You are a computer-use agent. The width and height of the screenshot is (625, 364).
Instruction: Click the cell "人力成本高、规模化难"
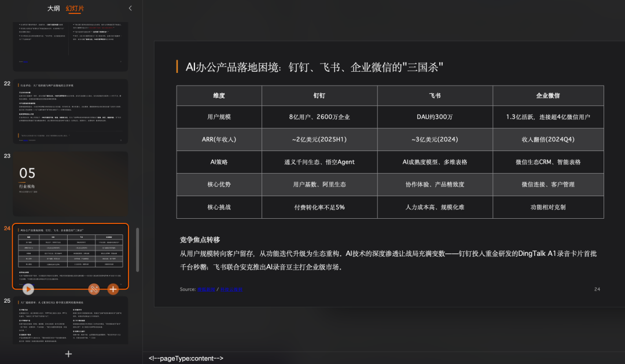click(x=435, y=207)
